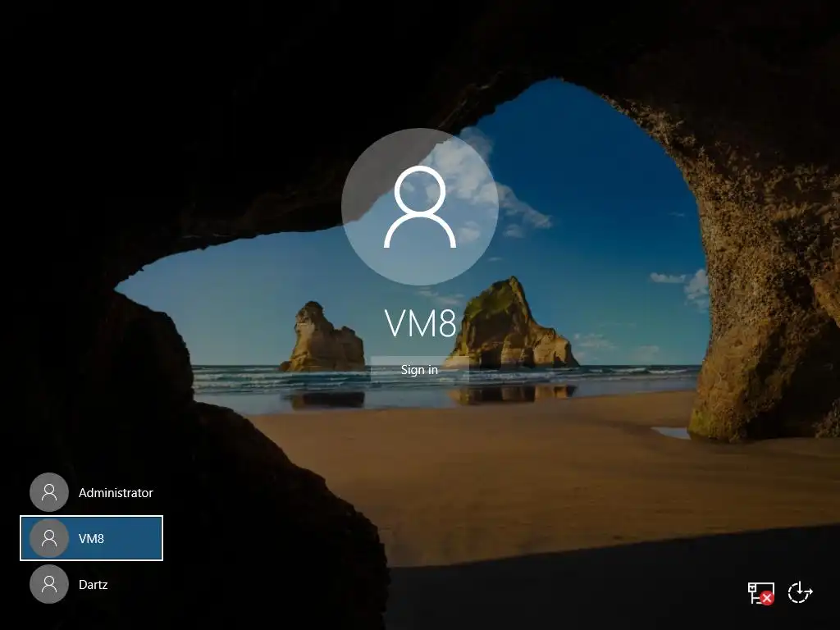Choose the VM8 user in account list
Viewport: 840px width, 630px height.
click(92, 538)
